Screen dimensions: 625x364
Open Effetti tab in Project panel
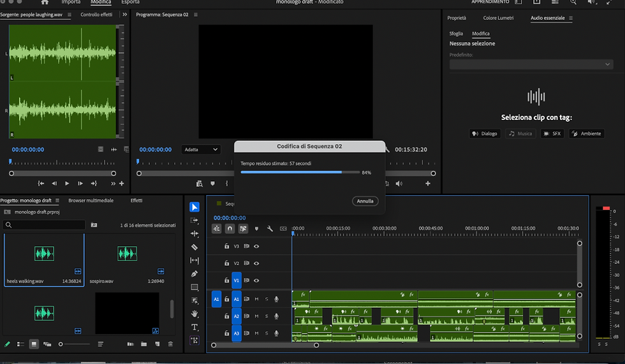pyautogui.click(x=136, y=200)
